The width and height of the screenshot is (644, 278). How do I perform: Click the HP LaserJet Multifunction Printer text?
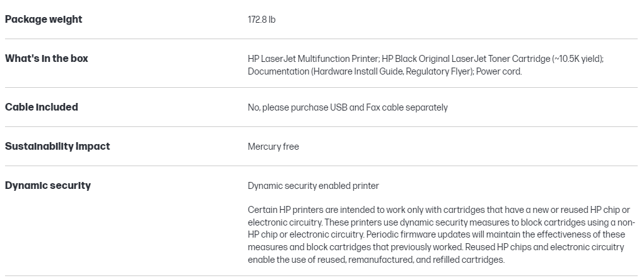tap(313, 59)
